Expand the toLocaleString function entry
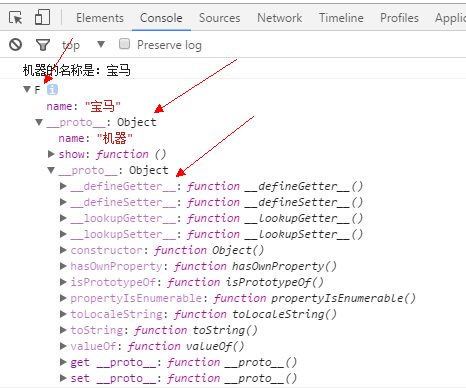The width and height of the screenshot is (466, 388). pyautogui.click(x=63, y=314)
